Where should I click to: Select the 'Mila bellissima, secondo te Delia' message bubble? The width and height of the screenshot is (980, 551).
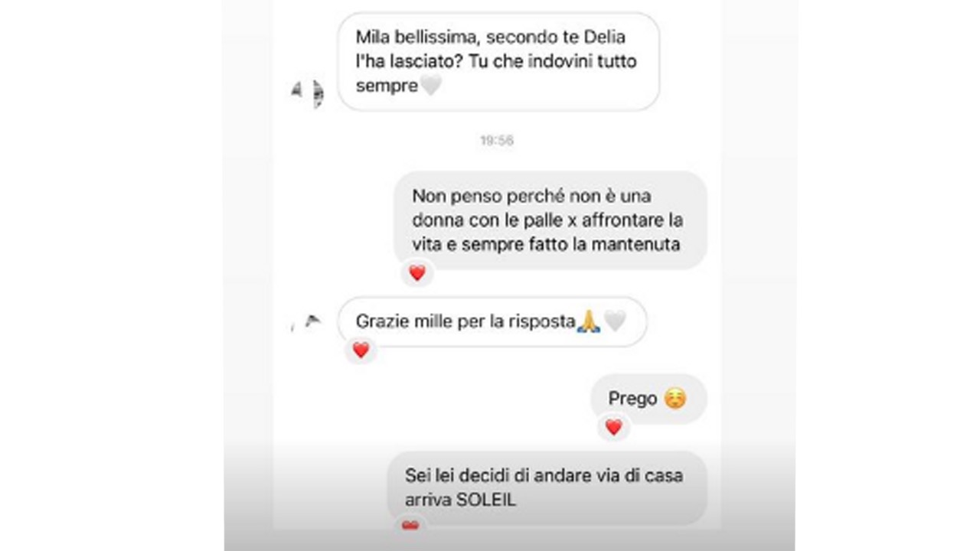pos(498,61)
